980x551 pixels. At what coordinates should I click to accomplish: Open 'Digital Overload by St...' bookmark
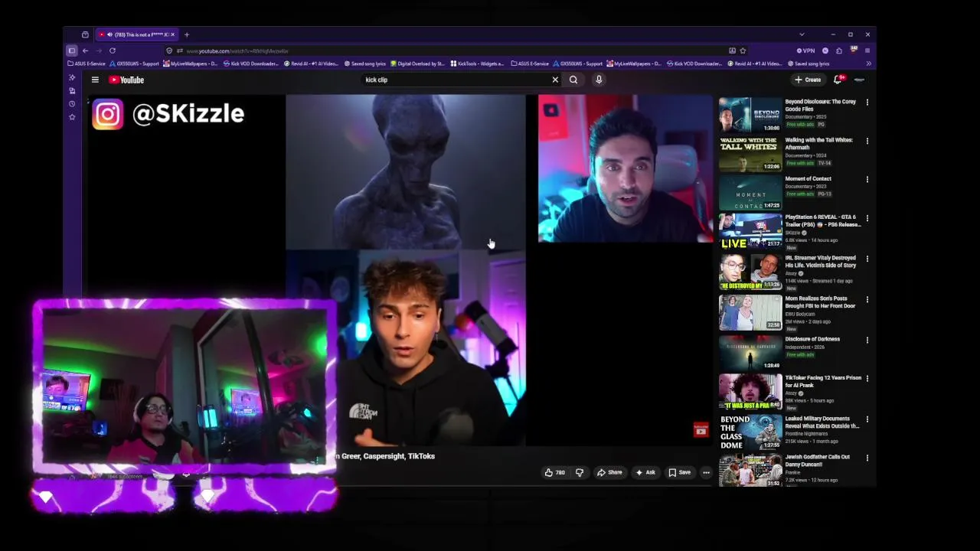coord(418,64)
